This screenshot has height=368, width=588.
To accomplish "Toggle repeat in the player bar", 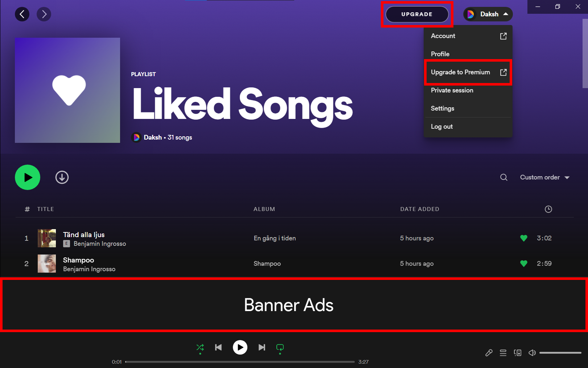I will [280, 347].
